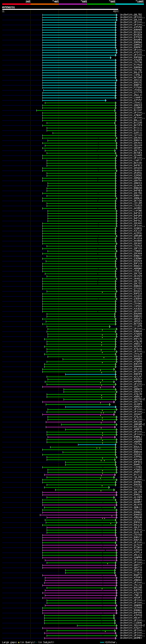Click the purple ~60% identity legend bar
This screenshot has width=146, height=644.
click(x=73, y=4)
